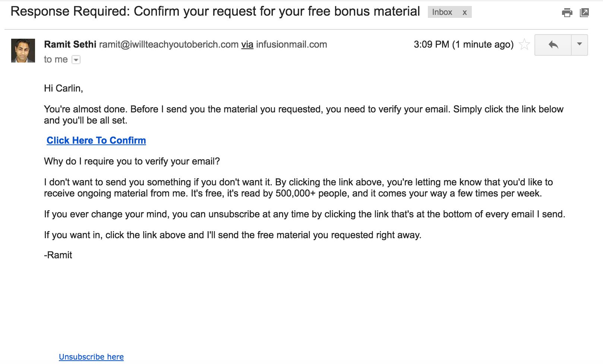Select the sender name Ramit Sethi
The width and height of the screenshot is (603, 364).
coord(70,45)
